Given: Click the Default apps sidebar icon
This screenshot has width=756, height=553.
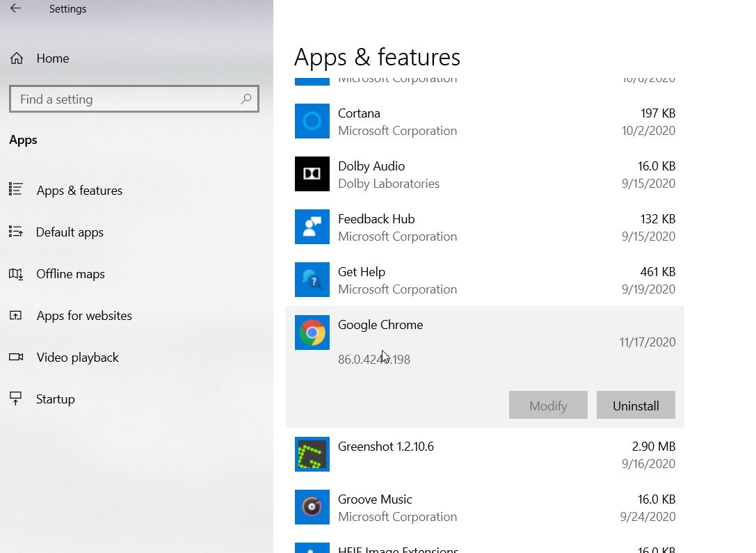Looking at the screenshot, I should (x=15, y=232).
